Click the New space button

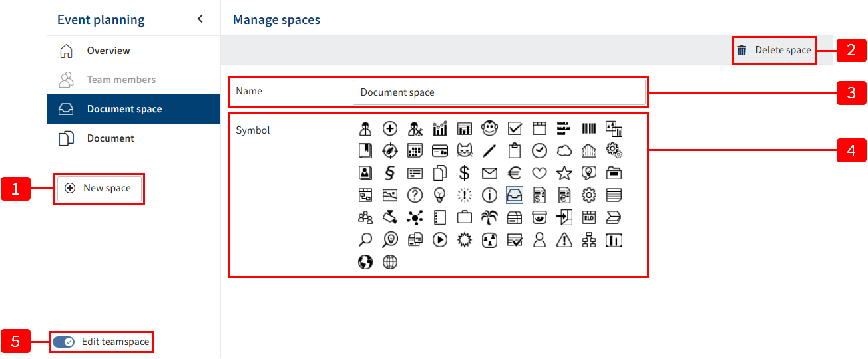tap(99, 188)
